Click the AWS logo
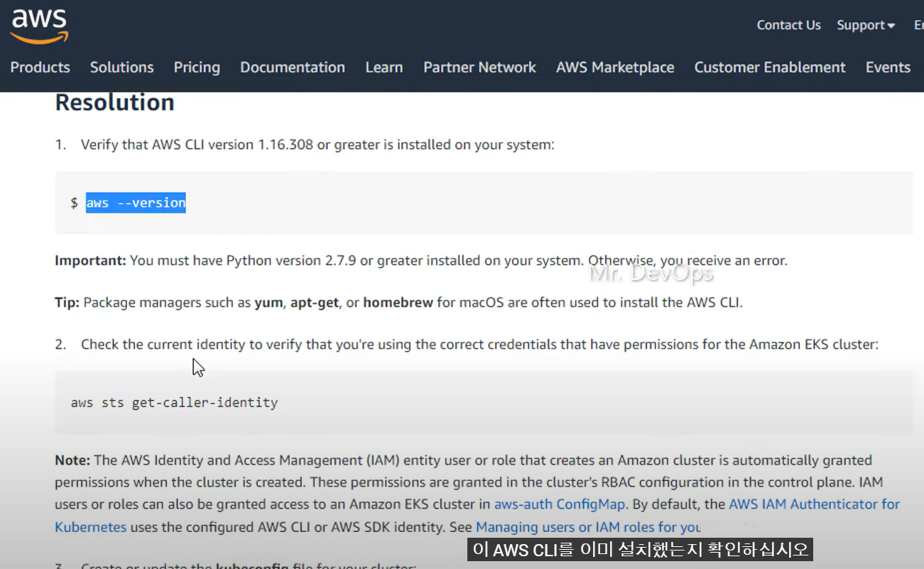This screenshot has width=924, height=569. click(39, 26)
